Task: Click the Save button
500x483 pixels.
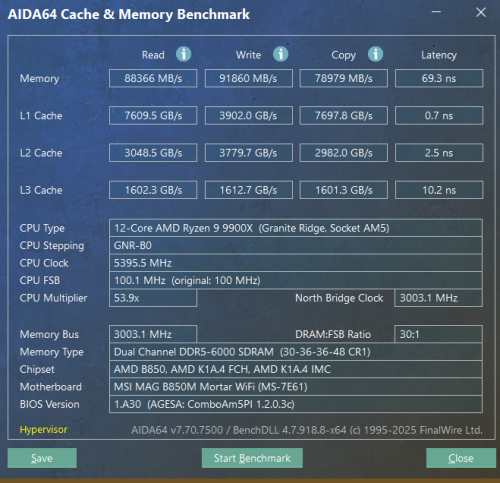Action: (x=42, y=458)
